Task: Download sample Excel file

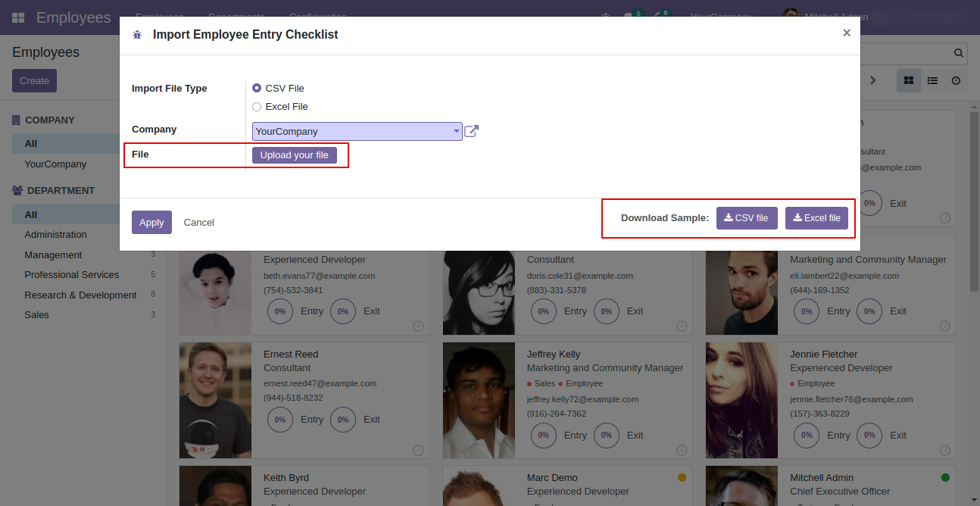Action: [817, 218]
